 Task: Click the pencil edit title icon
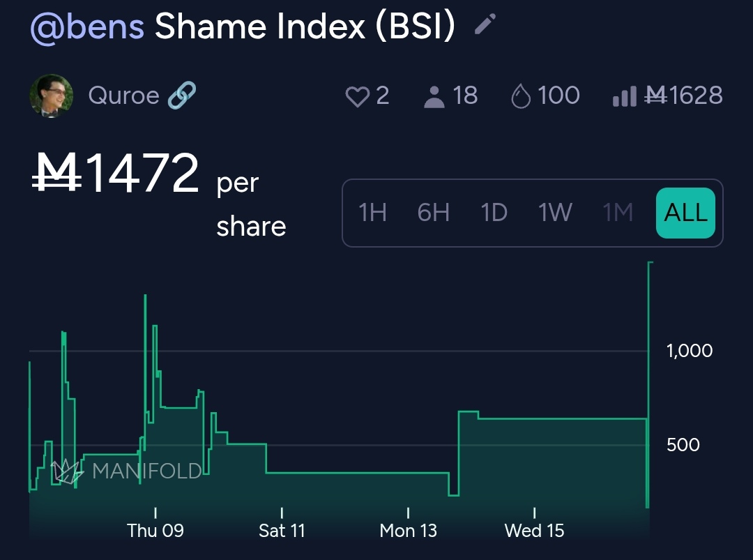click(485, 25)
